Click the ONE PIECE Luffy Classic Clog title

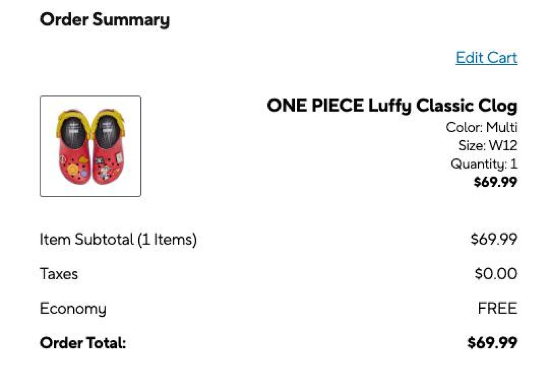click(x=391, y=106)
